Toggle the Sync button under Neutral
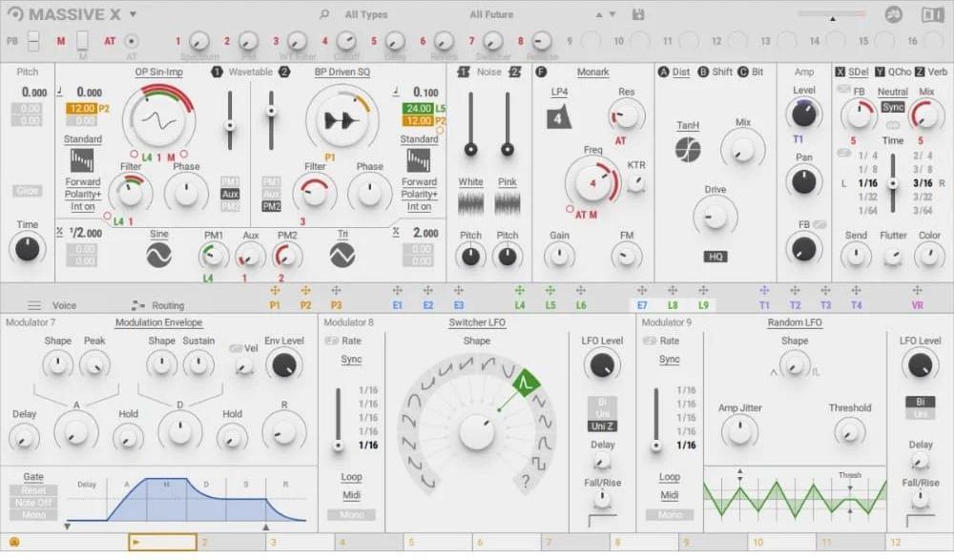This screenshot has height=560, width=954. click(893, 107)
